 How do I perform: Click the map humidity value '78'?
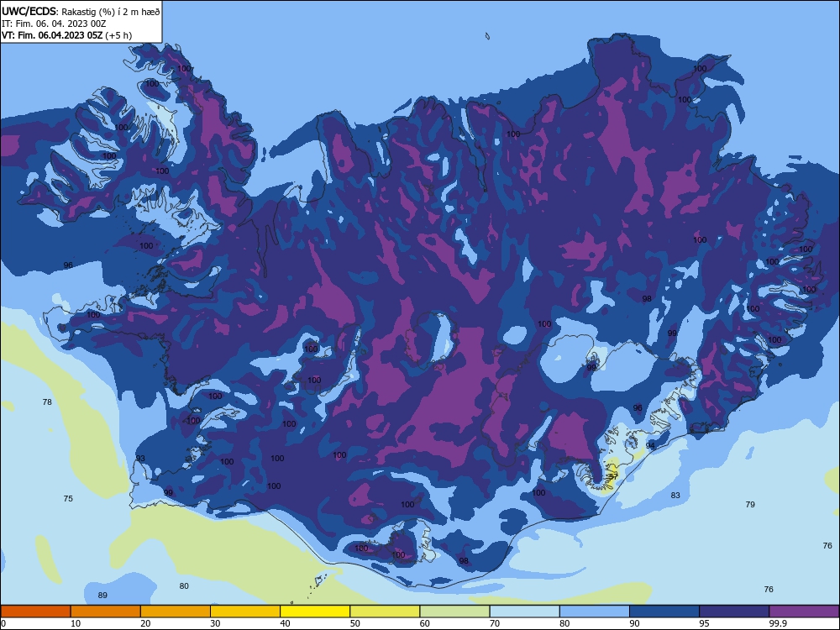(x=47, y=402)
